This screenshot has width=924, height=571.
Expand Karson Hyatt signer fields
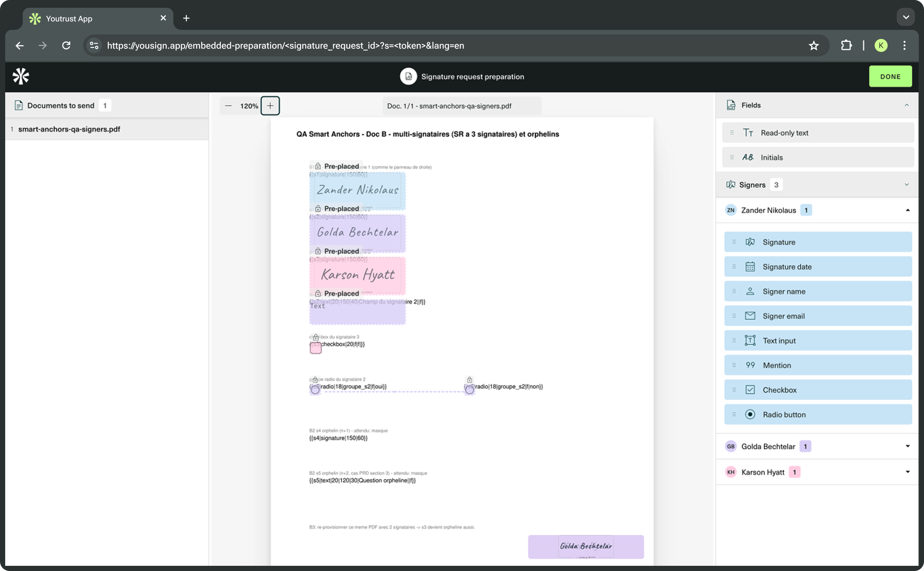(907, 472)
